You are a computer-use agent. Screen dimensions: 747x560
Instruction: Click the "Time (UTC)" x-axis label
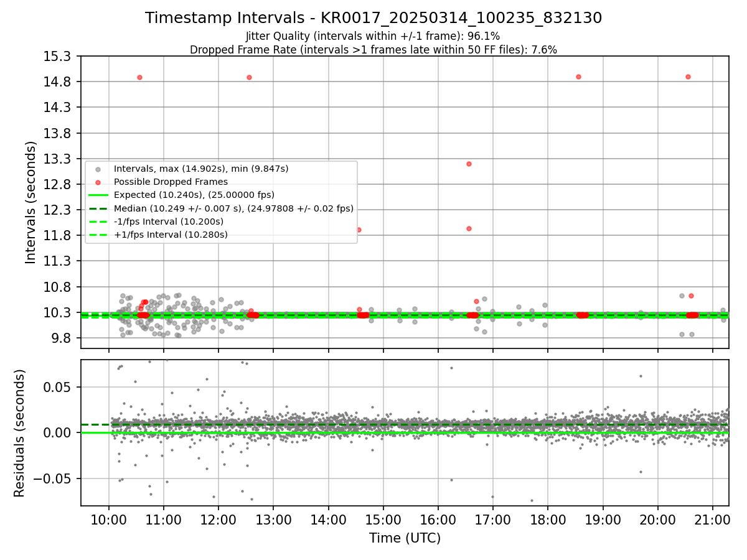(405, 538)
